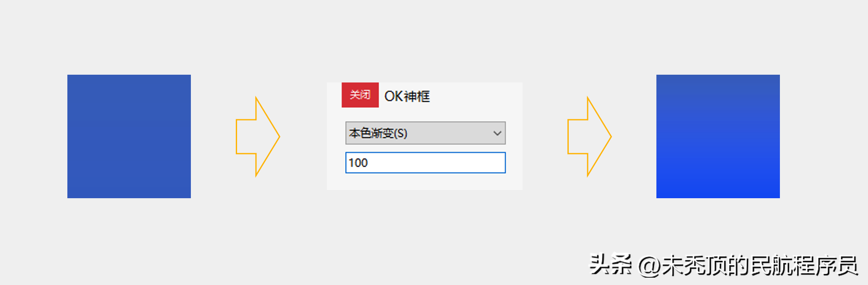
Task: Select the gradient blue square on the right
Action: (x=718, y=136)
